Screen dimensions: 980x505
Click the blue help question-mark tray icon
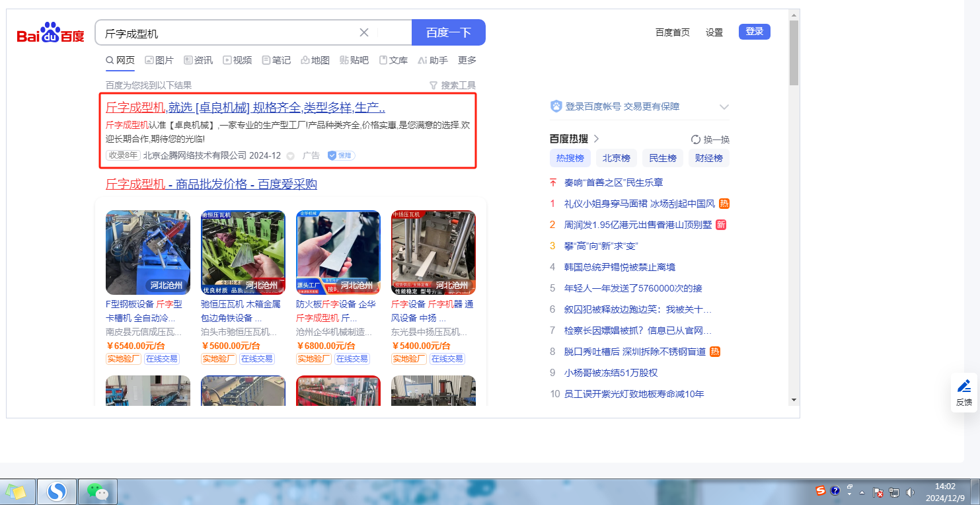point(835,491)
